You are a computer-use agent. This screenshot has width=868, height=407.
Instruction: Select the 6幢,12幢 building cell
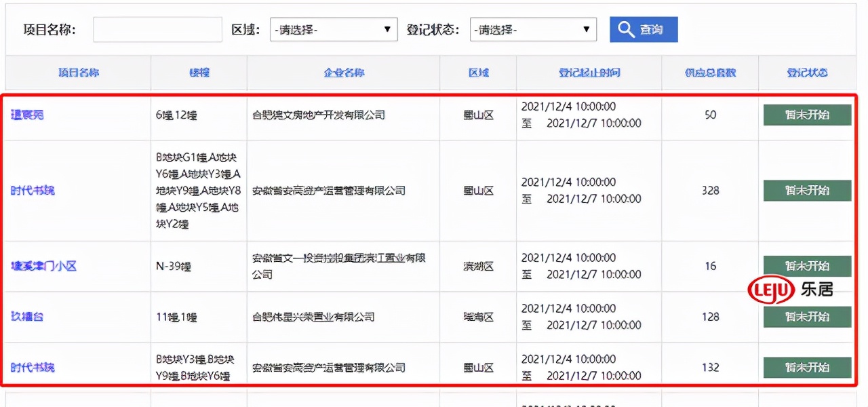tap(176, 115)
